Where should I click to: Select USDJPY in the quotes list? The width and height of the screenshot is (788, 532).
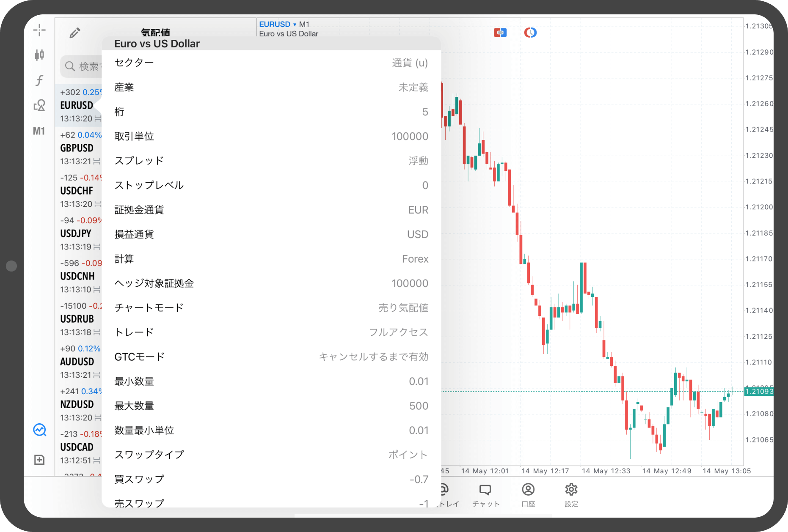pyautogui.click(x=79, y=233)
